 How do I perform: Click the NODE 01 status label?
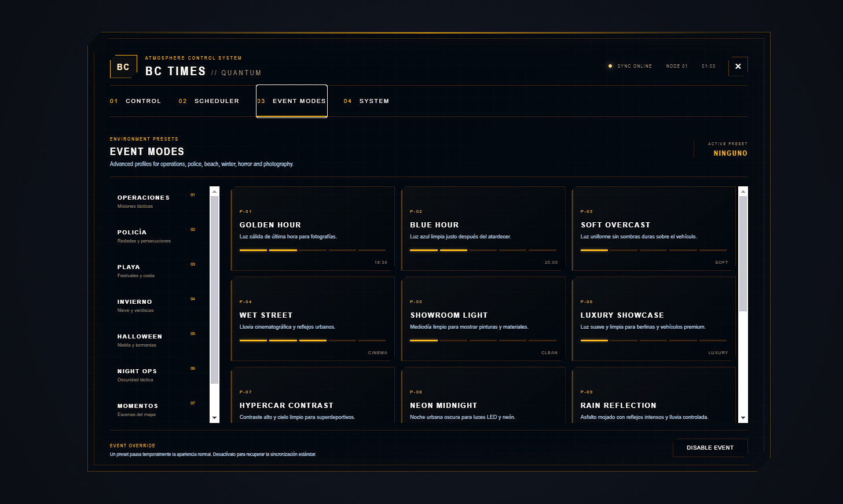[677, 66]
